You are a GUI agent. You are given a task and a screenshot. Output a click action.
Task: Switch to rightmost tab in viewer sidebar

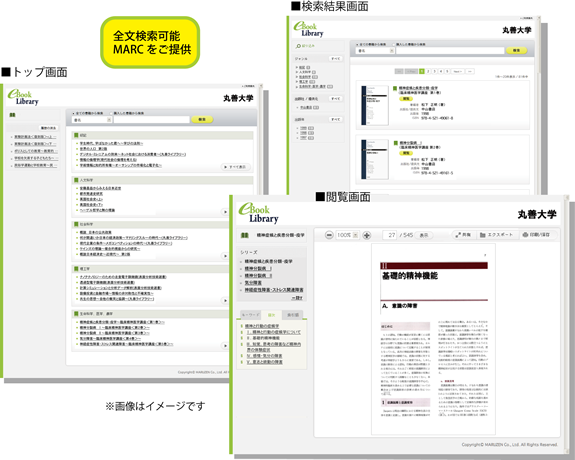point(292,315)
